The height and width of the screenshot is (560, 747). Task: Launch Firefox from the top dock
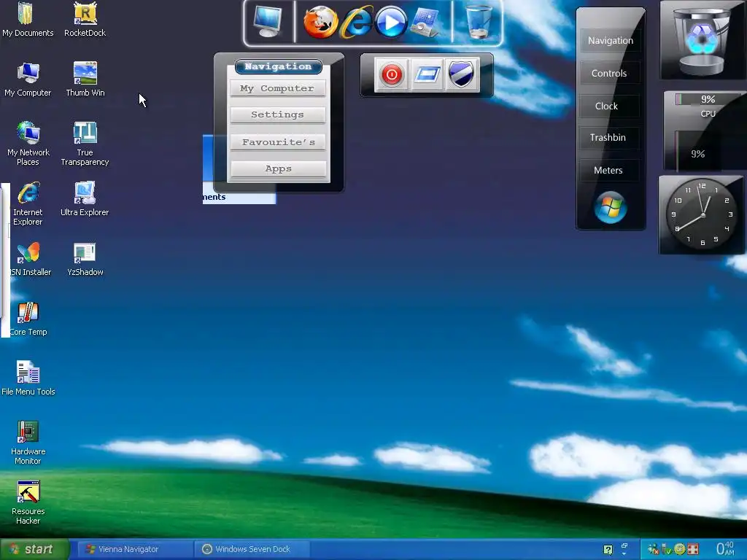tap(320, 22)
